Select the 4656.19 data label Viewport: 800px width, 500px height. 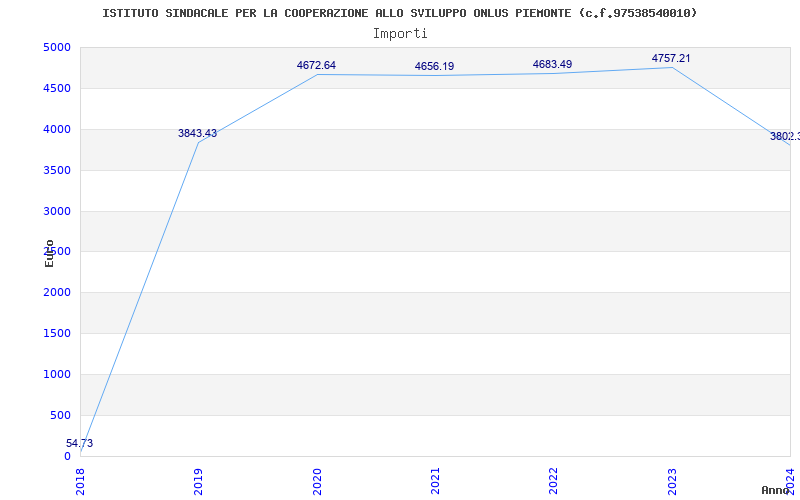(434, 66)
